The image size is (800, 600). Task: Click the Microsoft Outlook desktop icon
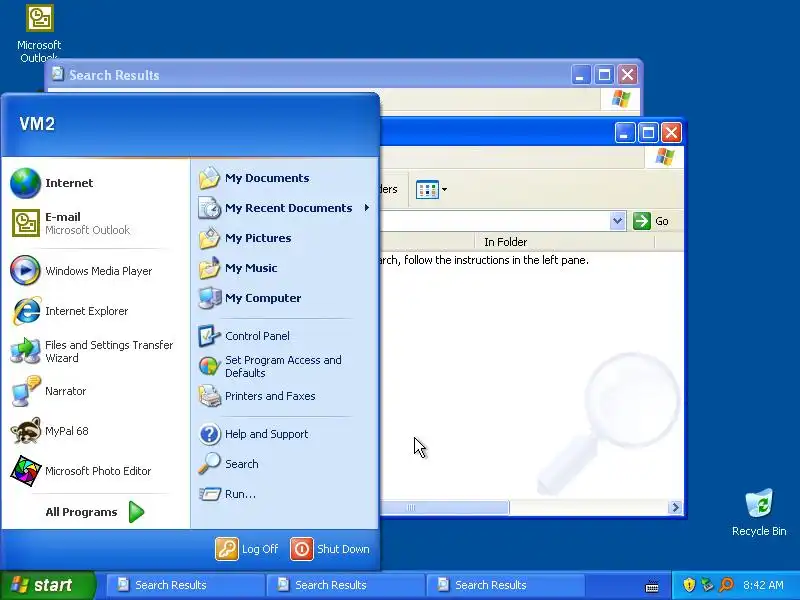coord(39,34)
